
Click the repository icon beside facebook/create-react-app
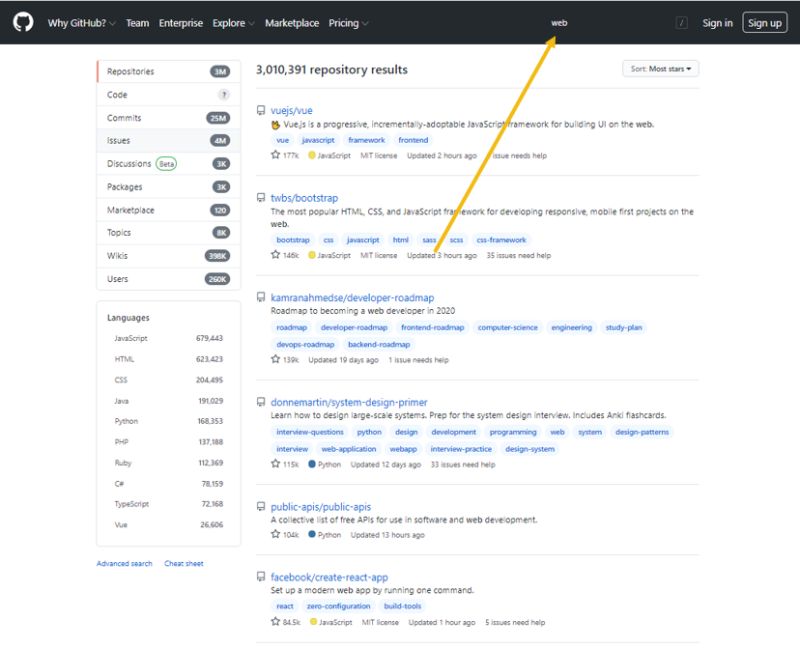pos(260,576)
